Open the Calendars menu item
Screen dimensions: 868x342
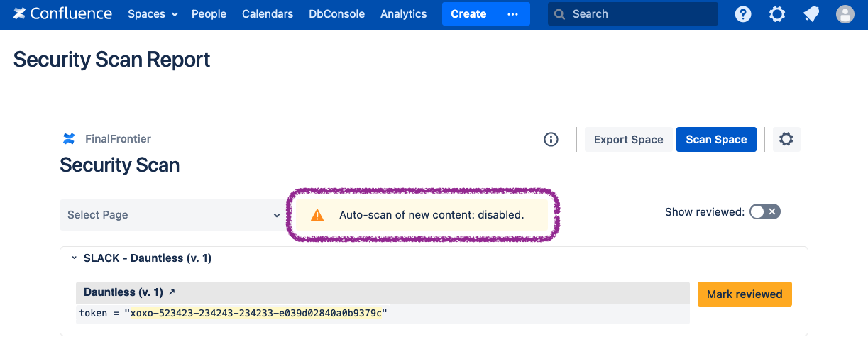[268, 14]
